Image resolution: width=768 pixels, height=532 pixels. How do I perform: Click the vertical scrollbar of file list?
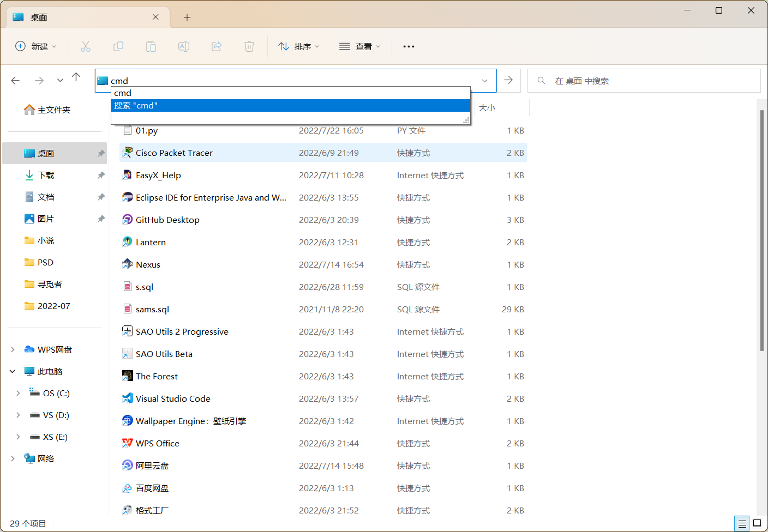[762, 230]
